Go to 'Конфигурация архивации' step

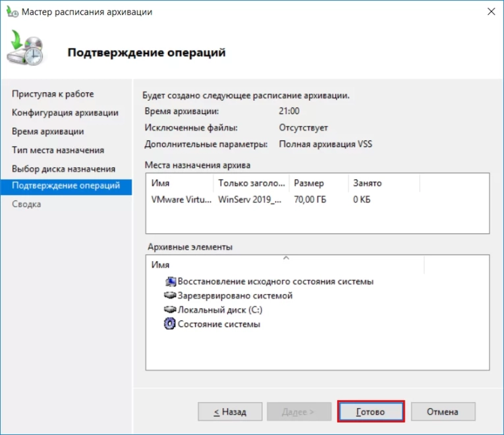tap(65, 113)
